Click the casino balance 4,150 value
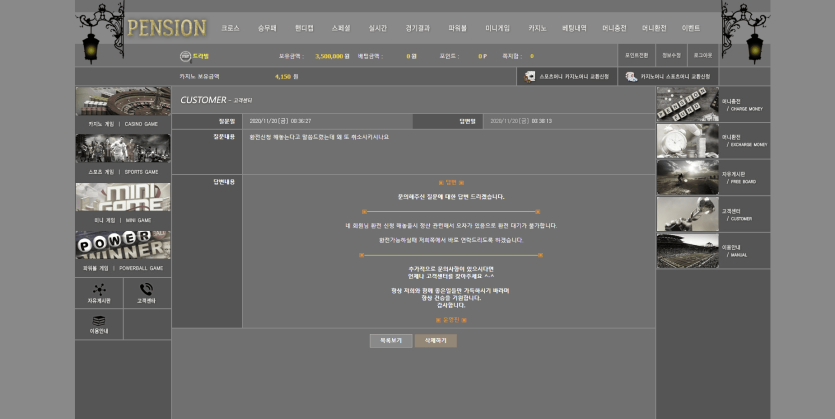 (283, 77)
